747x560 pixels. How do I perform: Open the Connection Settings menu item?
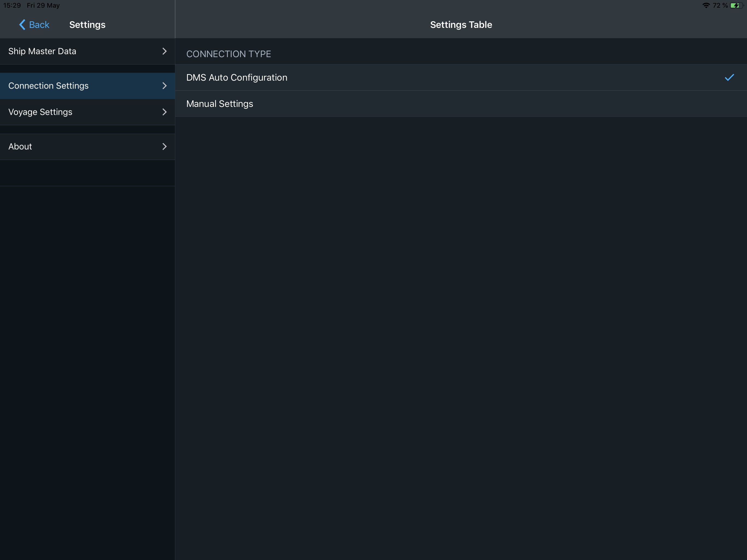coord(48,86)
